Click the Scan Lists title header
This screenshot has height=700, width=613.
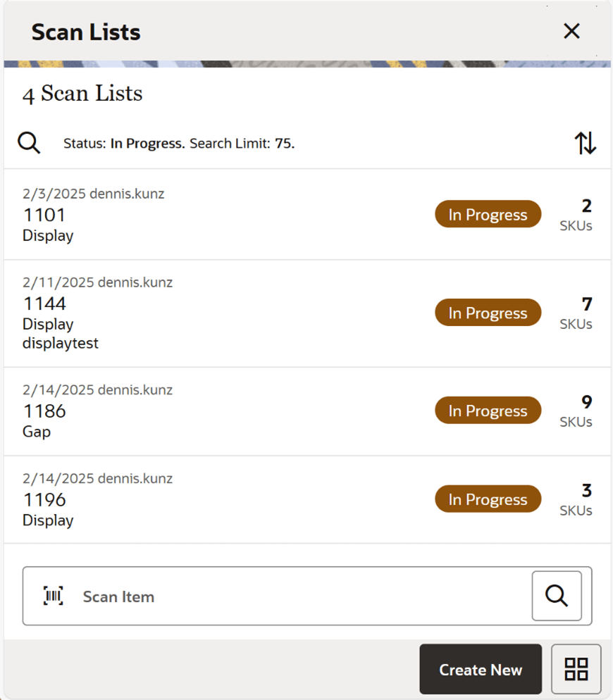coord(85,31)
